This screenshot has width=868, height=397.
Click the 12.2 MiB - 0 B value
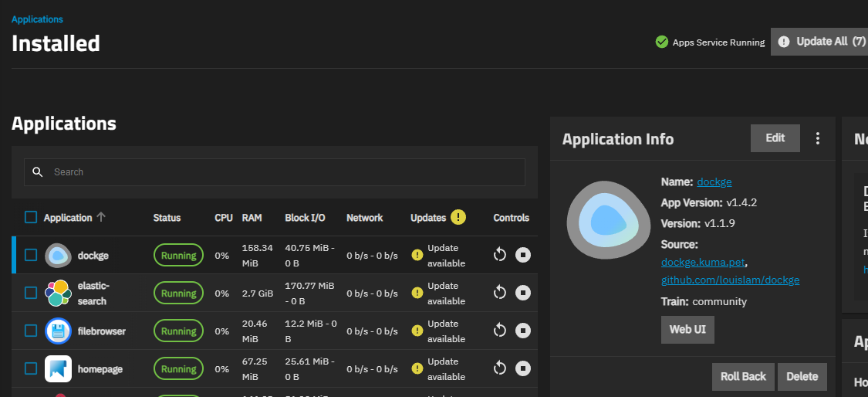311,331
